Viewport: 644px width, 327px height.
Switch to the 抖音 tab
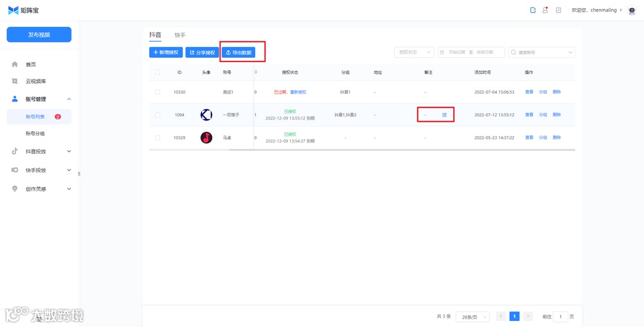[155, 35]
